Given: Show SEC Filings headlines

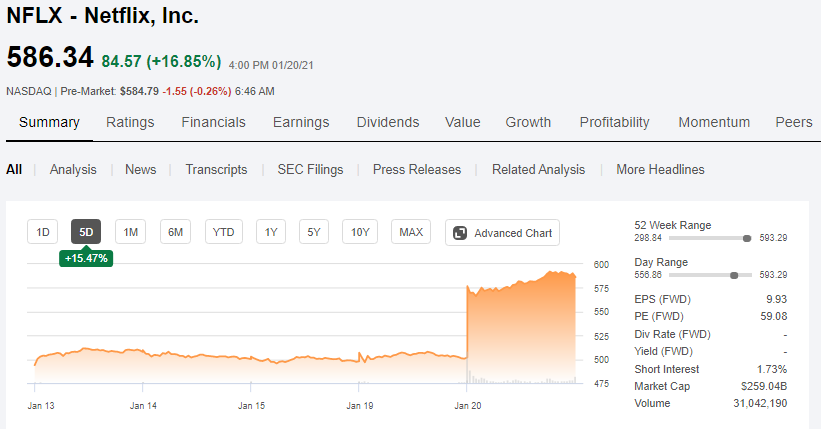Looking at the screenshot, I should pyautogui.click(x=310, y=169).
